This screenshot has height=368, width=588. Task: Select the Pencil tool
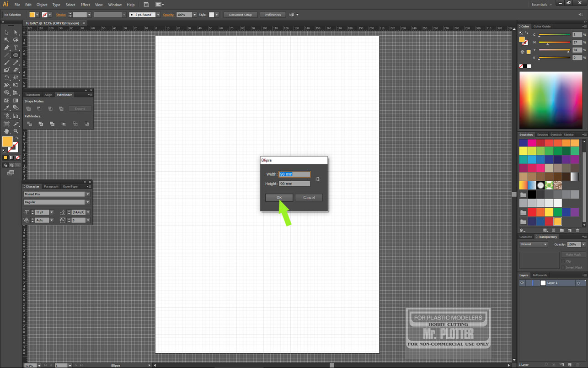click(16, 63)
